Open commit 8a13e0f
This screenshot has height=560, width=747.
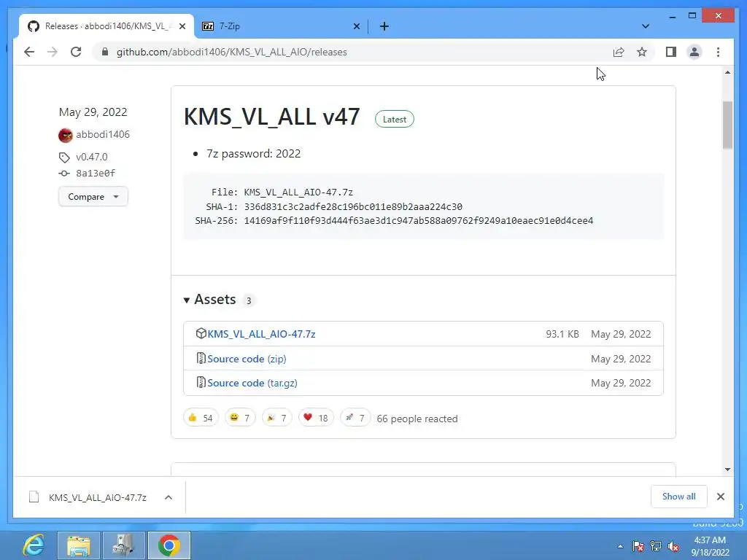pyautogui.click(x=96, y=173)
